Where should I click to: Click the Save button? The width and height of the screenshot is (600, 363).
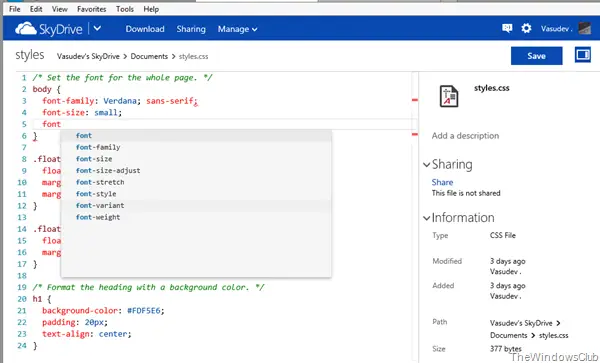(536, 56)
